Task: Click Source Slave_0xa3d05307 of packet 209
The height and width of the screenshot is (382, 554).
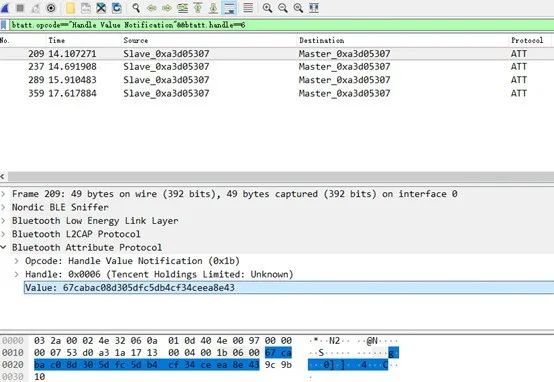Action: (x=166, y=54)
